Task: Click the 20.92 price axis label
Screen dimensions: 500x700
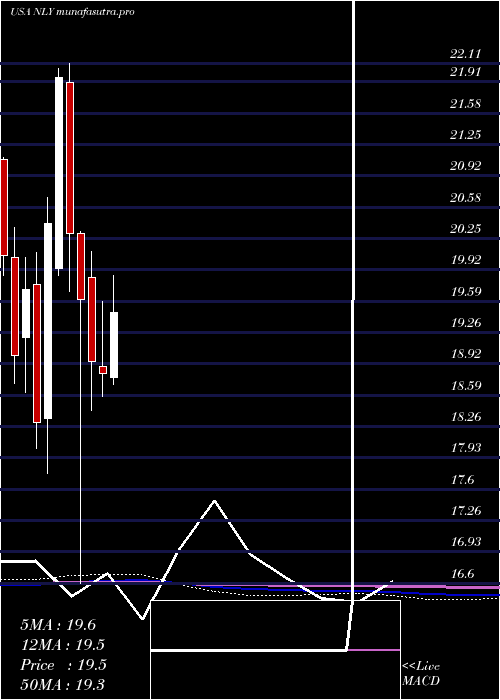Action: (466, 166)
